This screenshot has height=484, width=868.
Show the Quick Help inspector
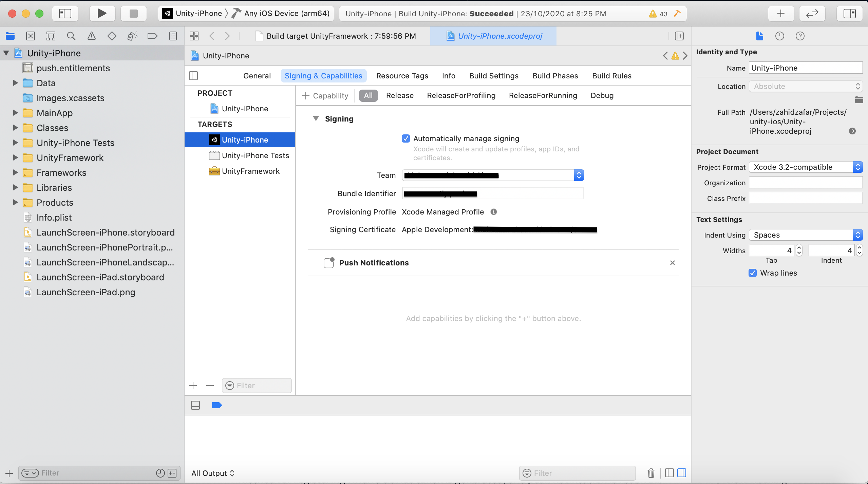pos(800,36)
